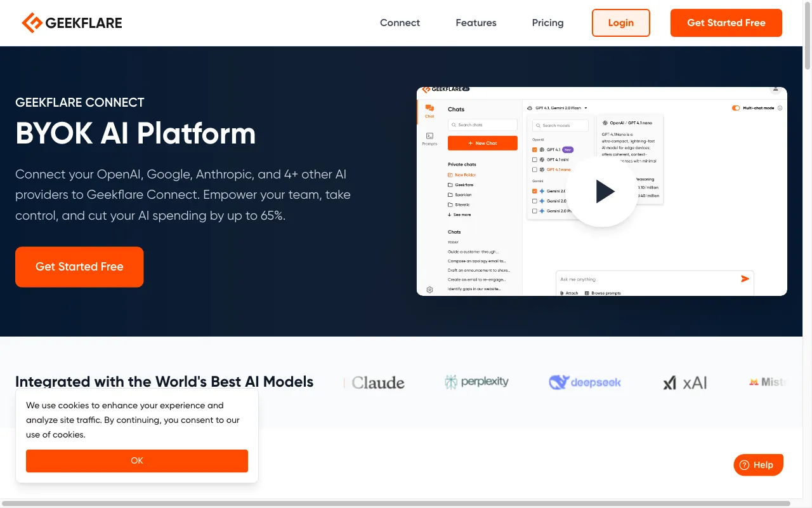The image size is (812, 508).
Task: Open the Geekflare folder in preview
Action: (461, 185)
